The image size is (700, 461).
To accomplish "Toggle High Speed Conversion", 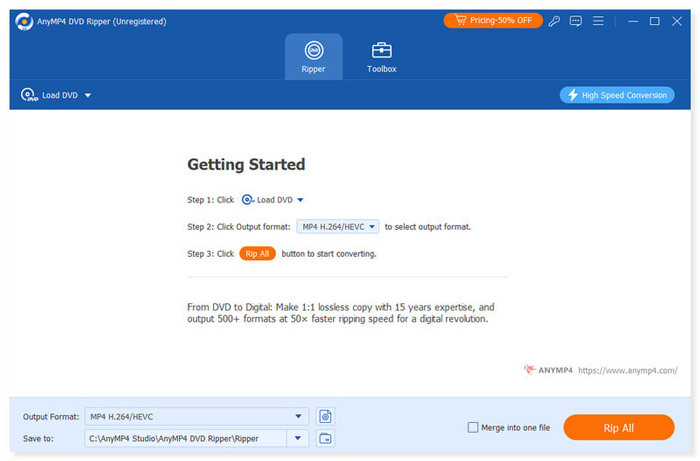I will [x=617, y=95].
